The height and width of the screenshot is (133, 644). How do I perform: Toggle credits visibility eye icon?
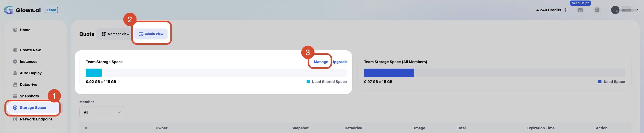tap(565, 10)
